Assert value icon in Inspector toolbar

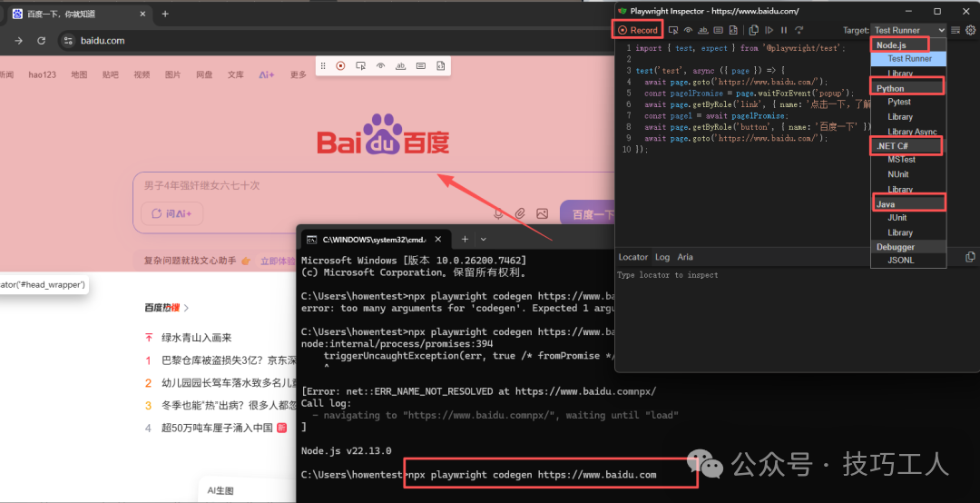coord(718,30)
